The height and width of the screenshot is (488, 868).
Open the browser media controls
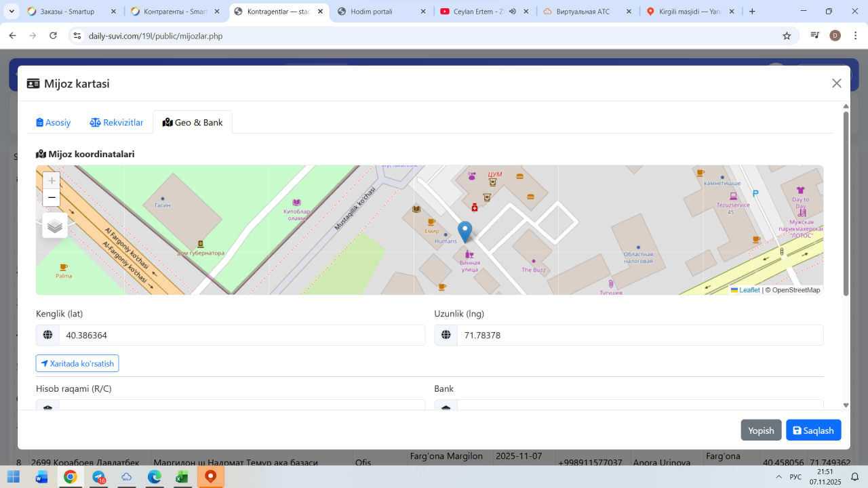pos(815,36)
